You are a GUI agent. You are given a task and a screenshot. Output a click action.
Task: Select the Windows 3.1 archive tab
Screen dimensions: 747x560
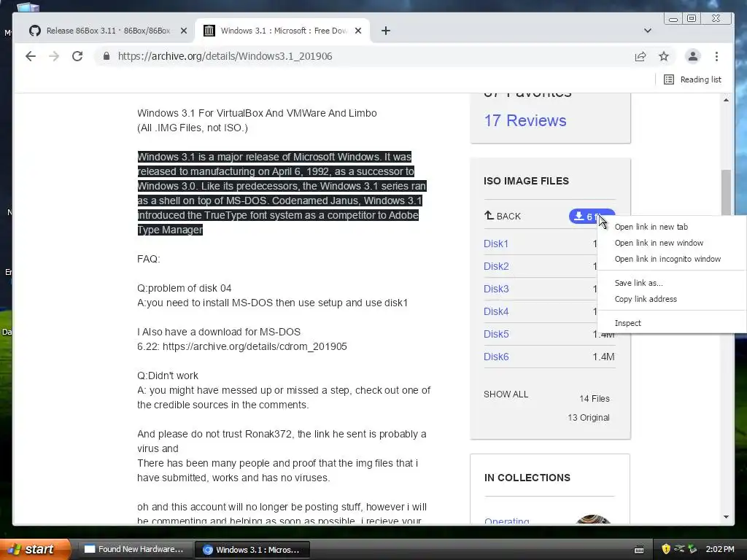click(x=282, y=31)
